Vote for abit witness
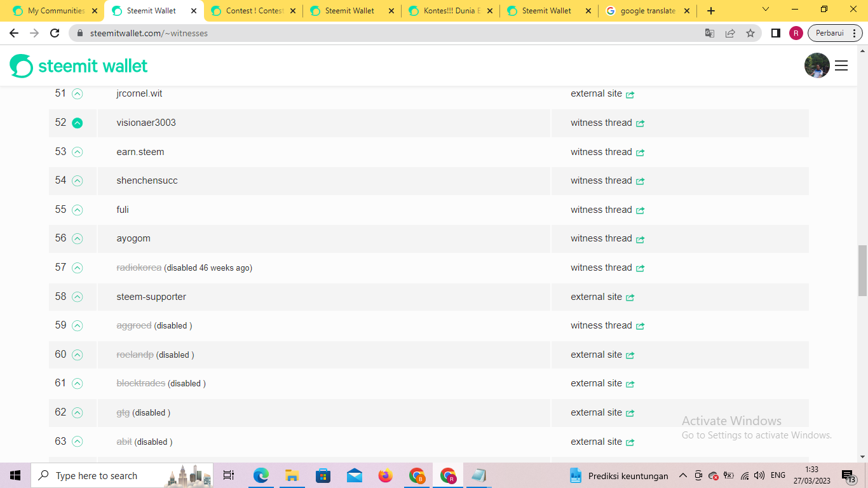 pyautogui.click(x=77, y=442)
